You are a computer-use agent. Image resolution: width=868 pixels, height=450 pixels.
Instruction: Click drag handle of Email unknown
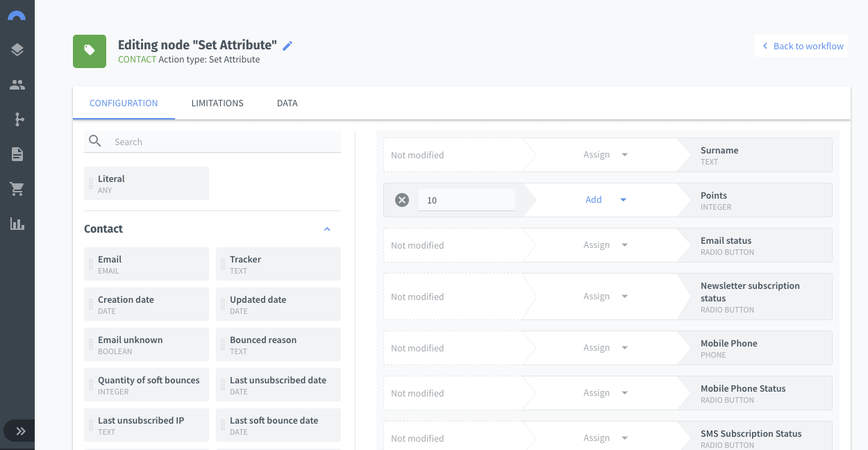coord(91,345)
